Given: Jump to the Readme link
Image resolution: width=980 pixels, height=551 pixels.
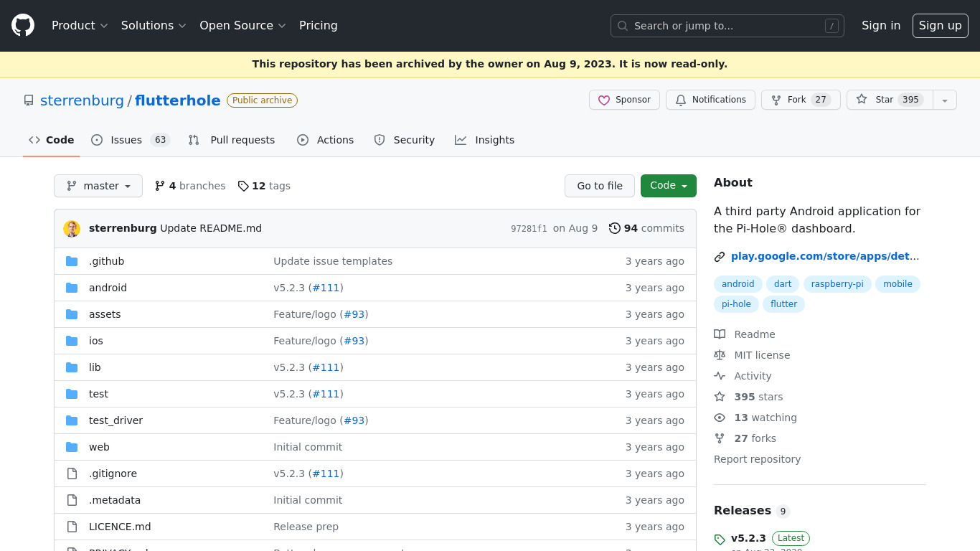Looking at the screenshot, I should (745, 334).
